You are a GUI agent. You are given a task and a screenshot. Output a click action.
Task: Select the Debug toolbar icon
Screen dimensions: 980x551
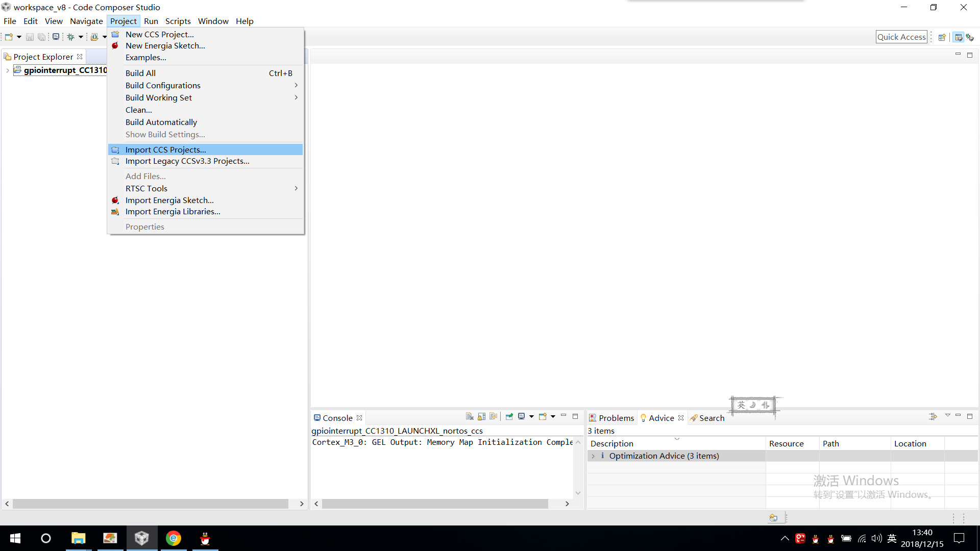(70, 37)
